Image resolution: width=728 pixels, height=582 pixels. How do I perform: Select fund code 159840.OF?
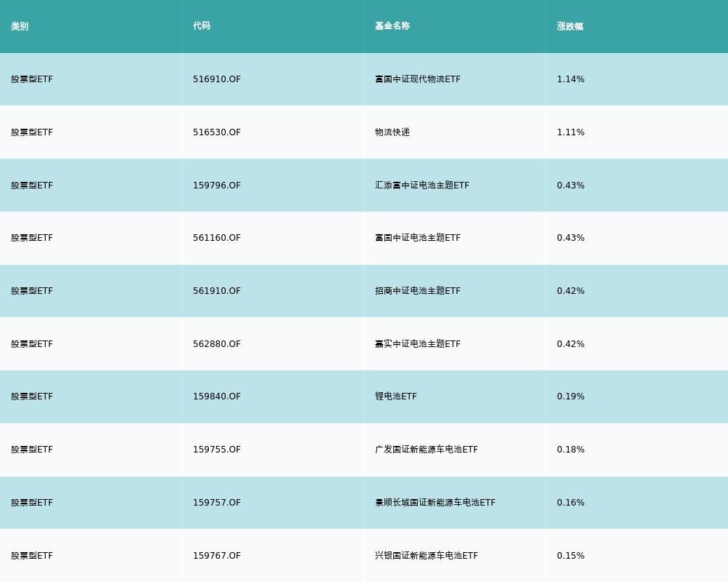coord(217,396)
